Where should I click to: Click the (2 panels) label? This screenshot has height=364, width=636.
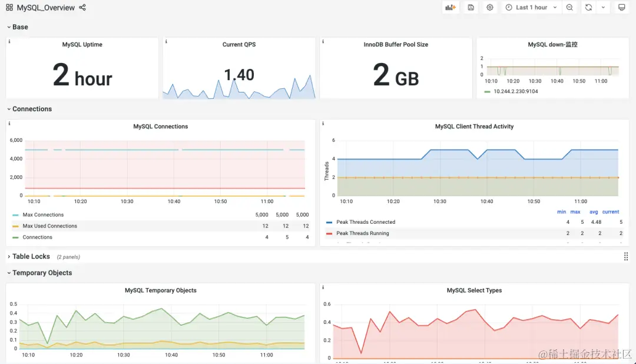68,257
